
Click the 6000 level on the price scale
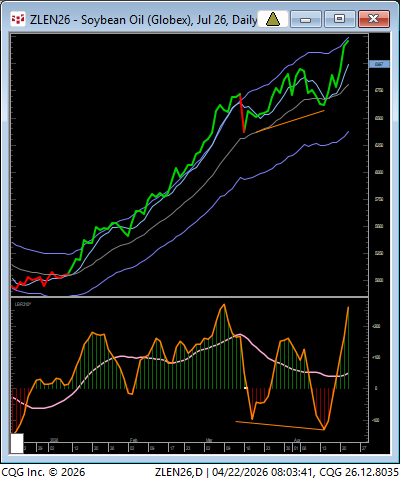[x=379, y=172]
